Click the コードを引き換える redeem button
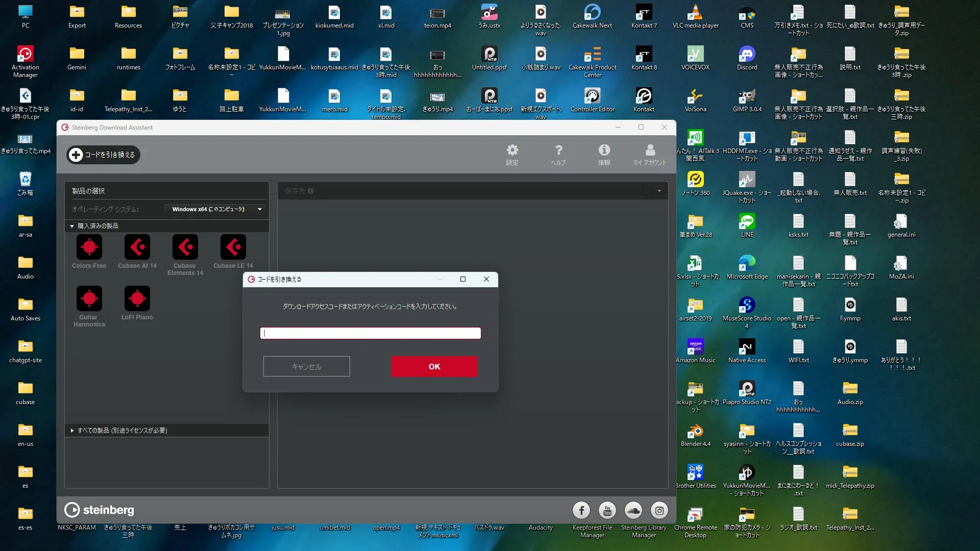The image size is (980, 551). (x=103, y=155)
